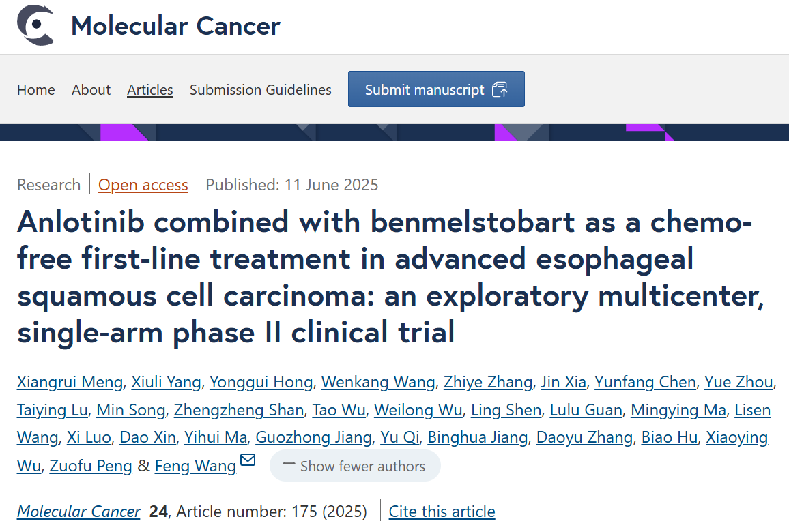
Task: Open the Molecular Cancer journal citation link
Action: pyautogui.click(x=78, y=512)
